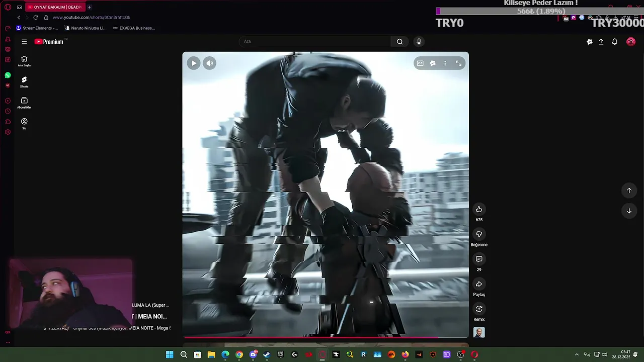Click the Shorts video progress bar
This screenshot has width=644, height=362.
click(x=326, y=337)
